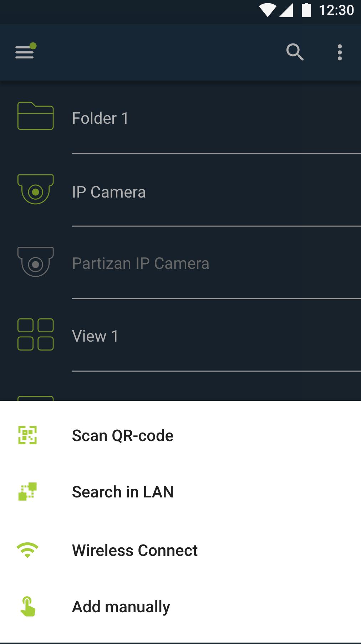Click the green IP Camera dome icon

tap(35, 189)
